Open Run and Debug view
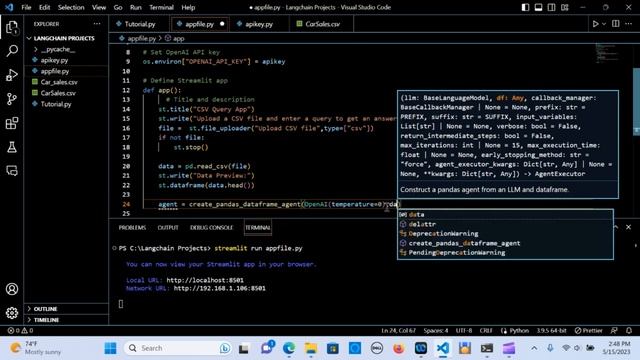Viewport: 640px width, 360px height. coord(12,75)
